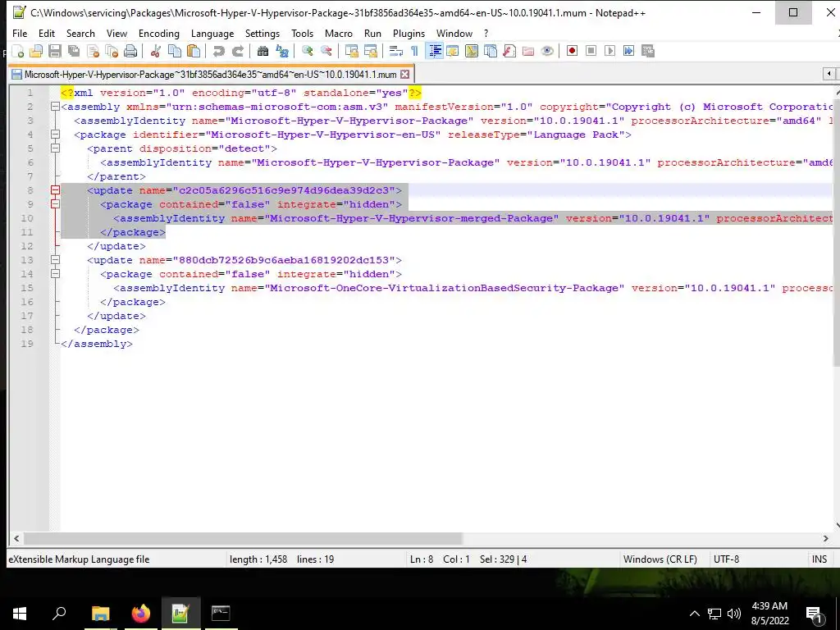Open tab list arrow at tab bar right
Viewport: 840px width, 630px height.
829,73
